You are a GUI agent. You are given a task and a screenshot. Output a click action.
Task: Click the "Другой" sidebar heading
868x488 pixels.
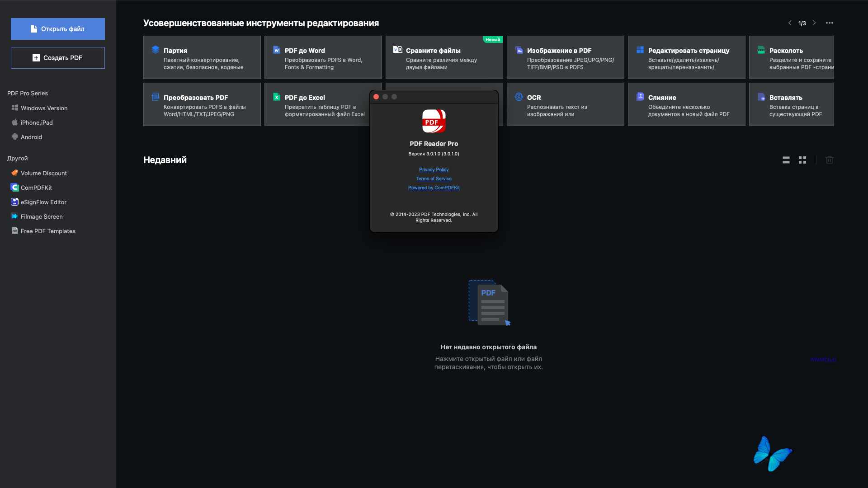18,159
